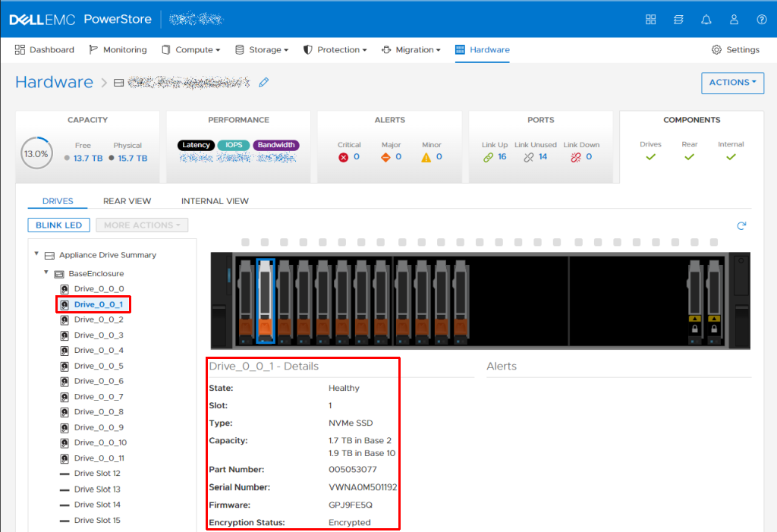Switch to the REAR VIEW tab
Image resolution: width=777 pixels, height=532 pixels.
coord(127,200)
